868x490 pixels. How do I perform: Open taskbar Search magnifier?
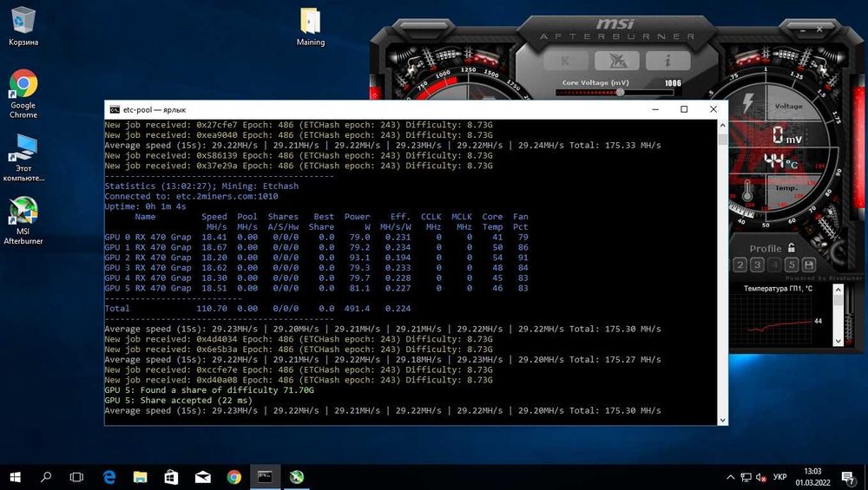tap(46, 477)
